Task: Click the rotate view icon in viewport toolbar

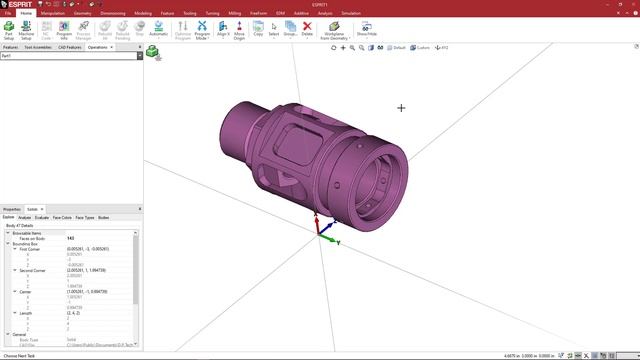Action: click(333, 48)
